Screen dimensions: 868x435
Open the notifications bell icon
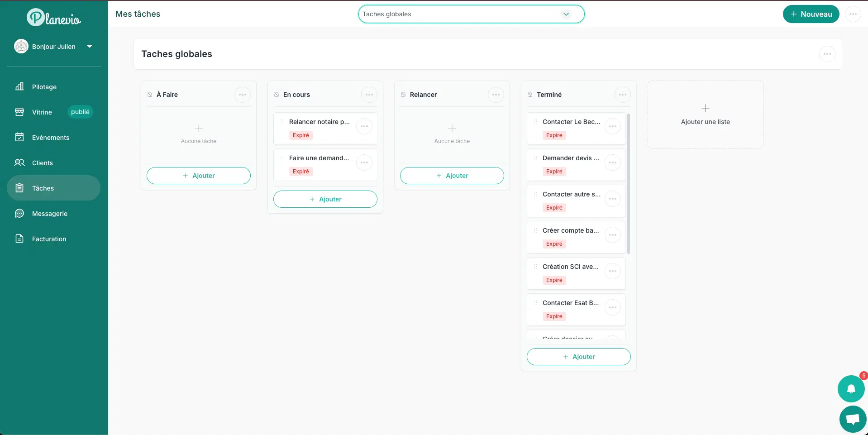[851, 388]
